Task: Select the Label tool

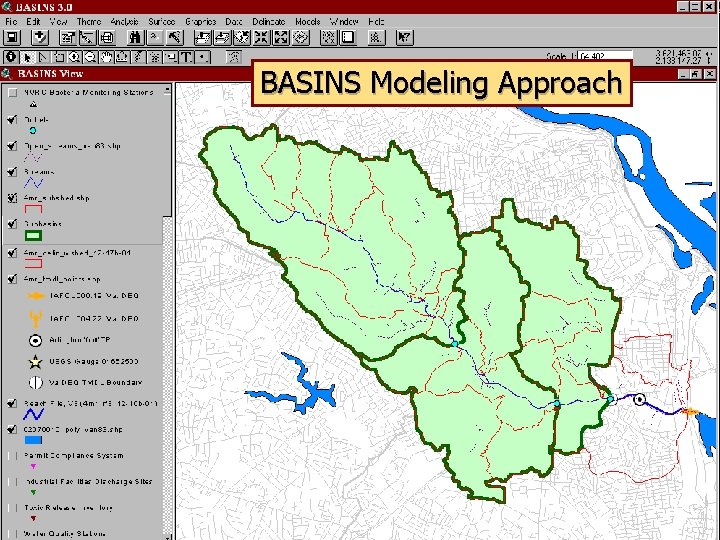Action: click(170, 57)
